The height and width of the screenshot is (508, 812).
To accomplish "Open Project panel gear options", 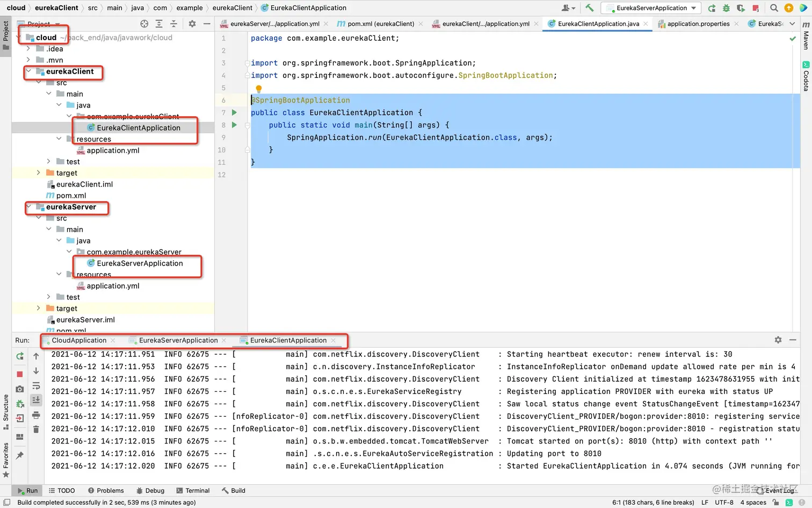I will (192, 24).
